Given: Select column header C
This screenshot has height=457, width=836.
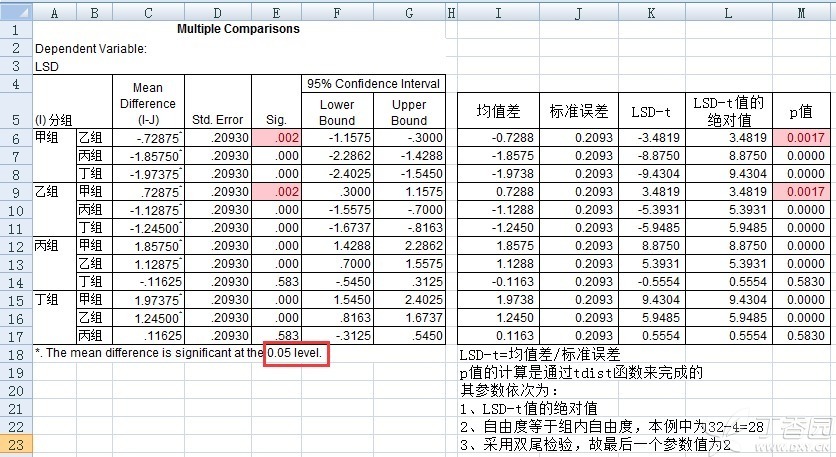Looking at the screenshot, I should (x=148, y=12).
